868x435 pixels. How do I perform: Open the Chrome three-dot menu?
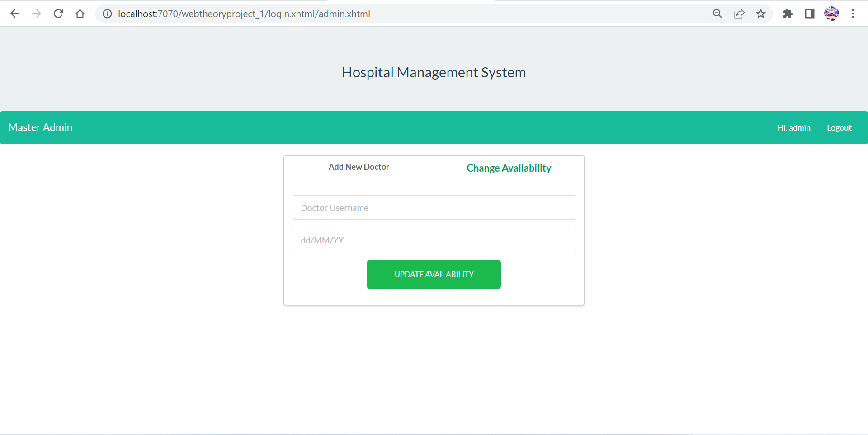pos(854,14)
